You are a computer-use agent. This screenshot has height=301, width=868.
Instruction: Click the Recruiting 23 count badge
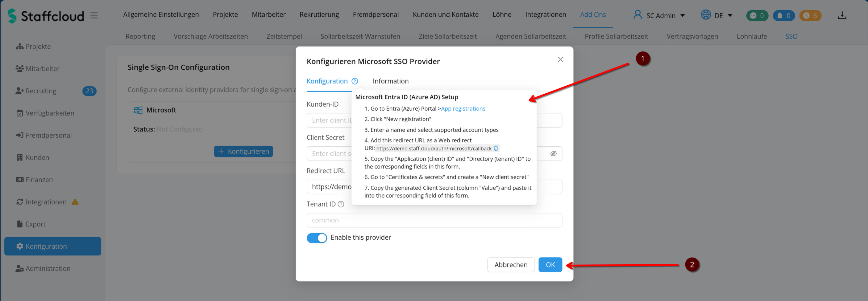point(89,91)
